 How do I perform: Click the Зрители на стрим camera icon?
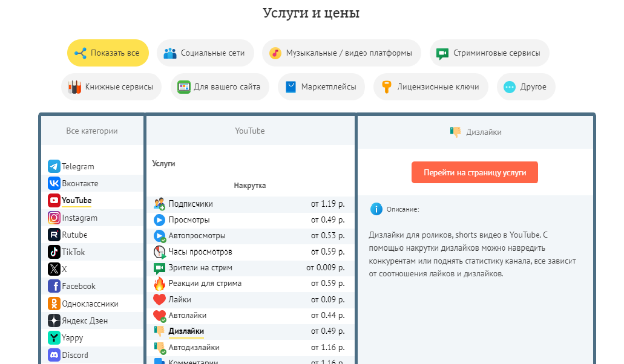[x=159, y=268]
